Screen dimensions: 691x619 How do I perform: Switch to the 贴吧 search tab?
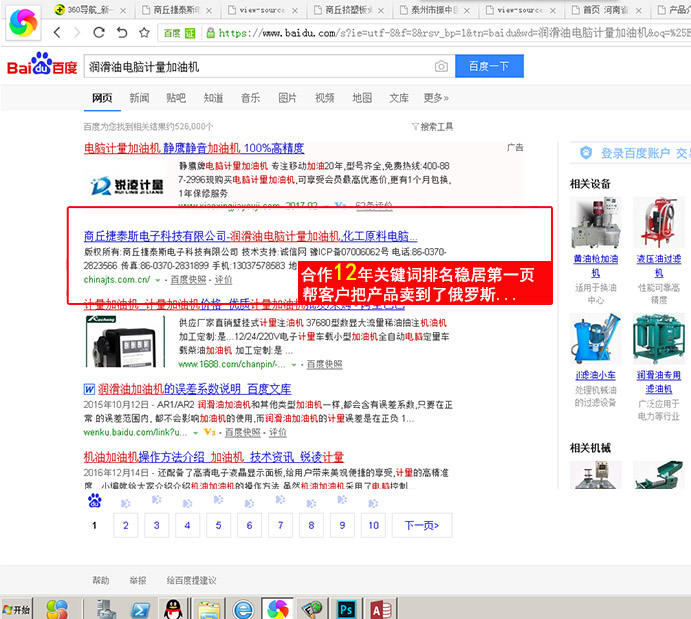tap(176, 98)
